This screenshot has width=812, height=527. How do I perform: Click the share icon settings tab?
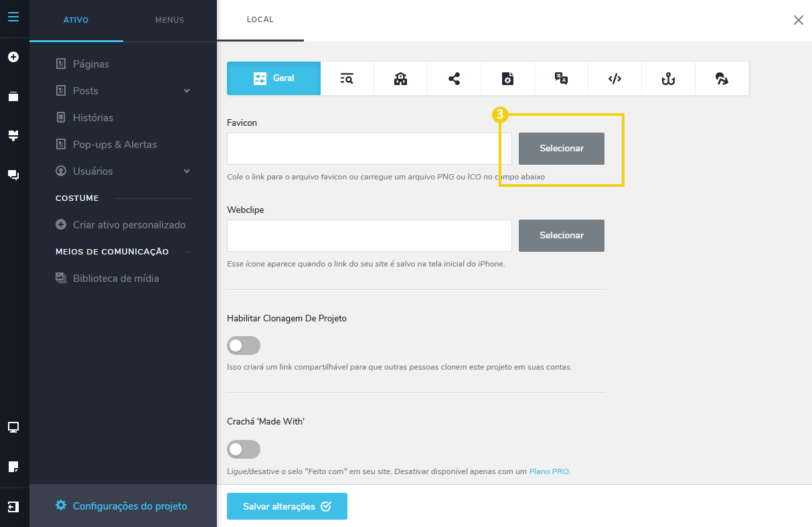tap(454, 78)
